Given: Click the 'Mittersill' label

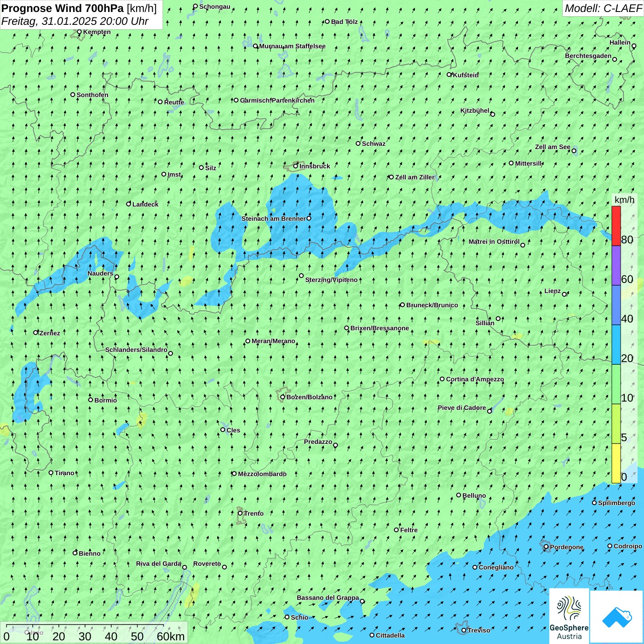Looking at the screenshot, I should pos(529,163).
